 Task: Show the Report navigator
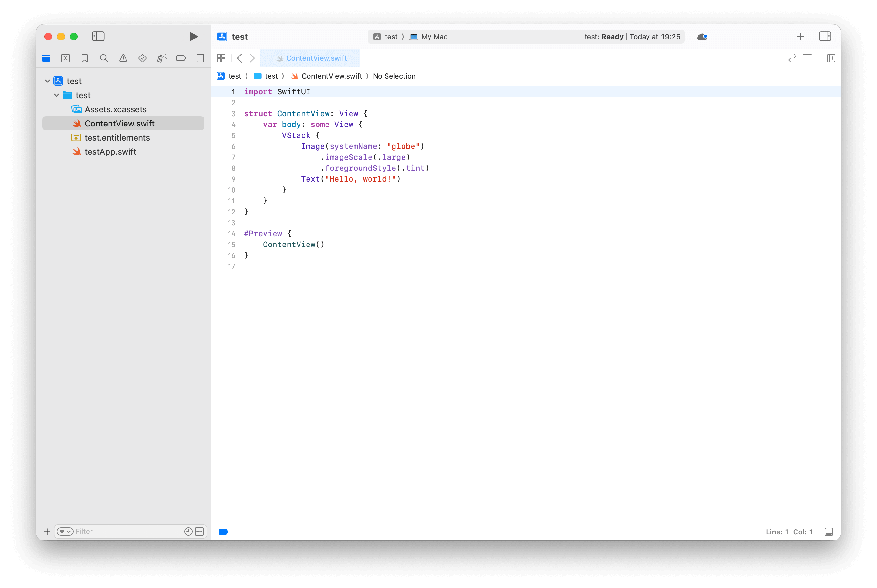[200, 58]
